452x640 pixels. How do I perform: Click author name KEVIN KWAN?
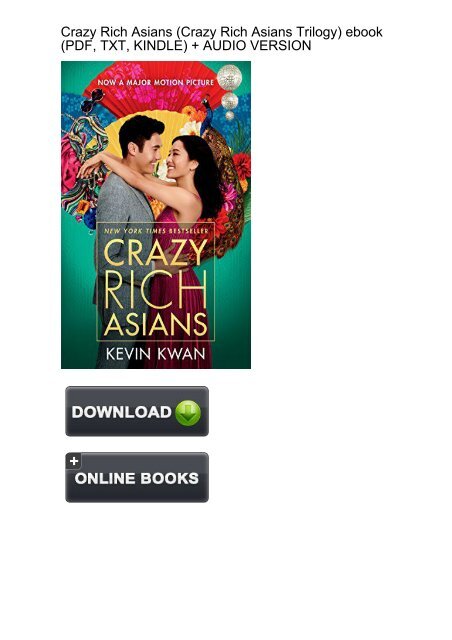(156, 353)
